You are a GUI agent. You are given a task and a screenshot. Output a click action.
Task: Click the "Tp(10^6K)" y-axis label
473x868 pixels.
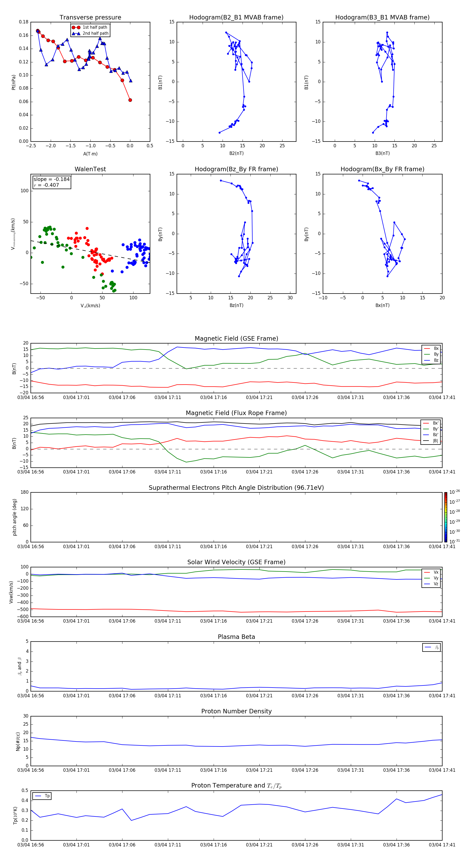click(15, 815)
